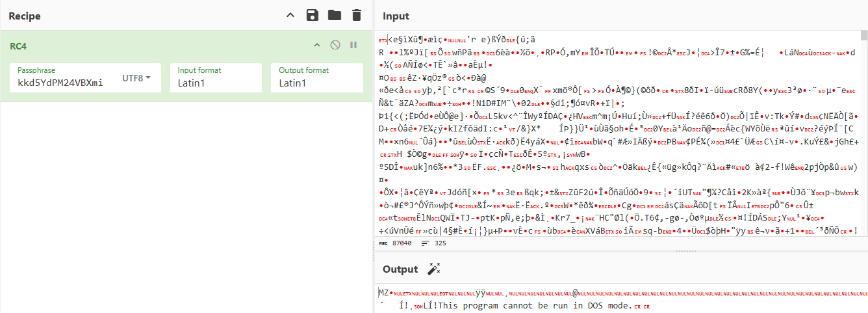Image resolution: width=868 pixels, height=313 pixels.
Task: Click the Recipe pane title
Action: pyautogui.click(x=25, y=16)
